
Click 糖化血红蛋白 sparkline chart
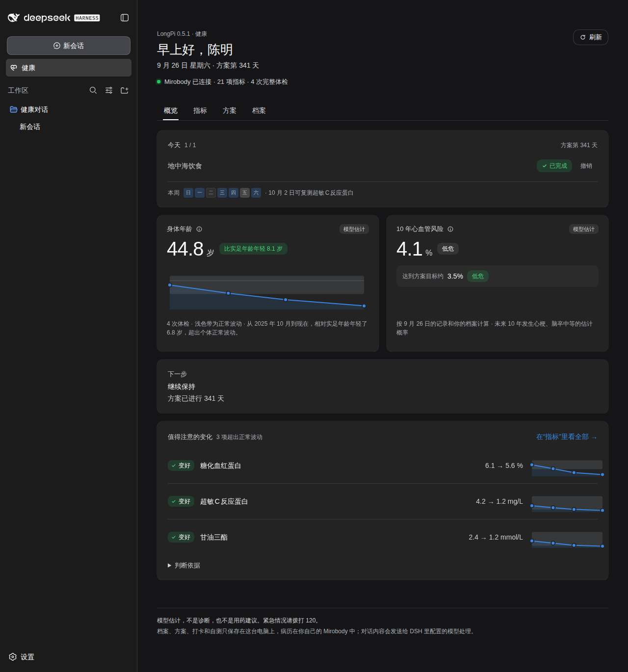point(567,468)
